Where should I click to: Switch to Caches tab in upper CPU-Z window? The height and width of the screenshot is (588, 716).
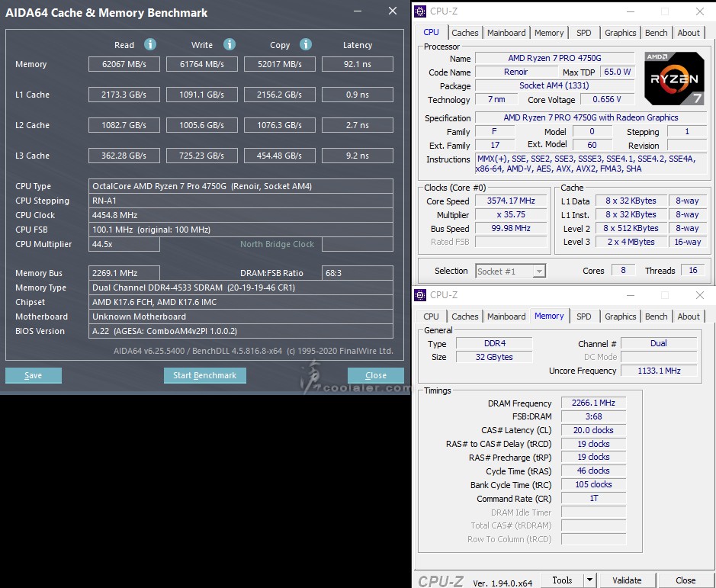click(x=465, y=33)
